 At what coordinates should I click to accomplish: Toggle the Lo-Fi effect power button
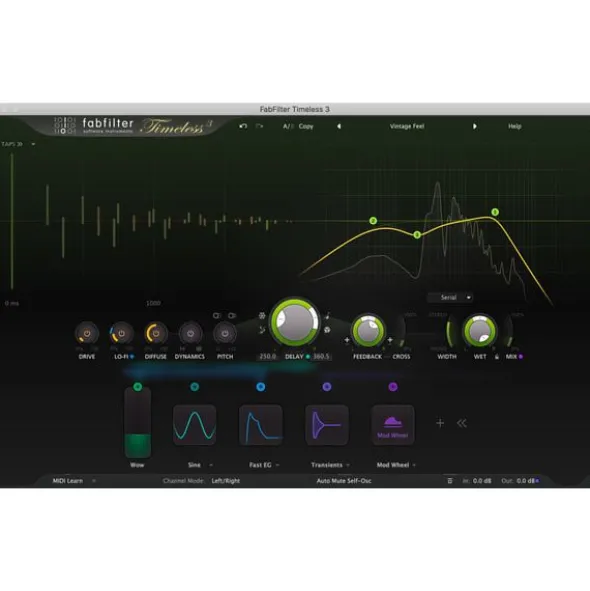(x=121, y=334)
